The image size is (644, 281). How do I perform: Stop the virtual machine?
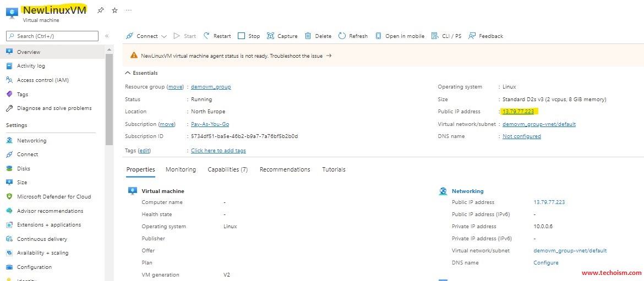point(249,36)
